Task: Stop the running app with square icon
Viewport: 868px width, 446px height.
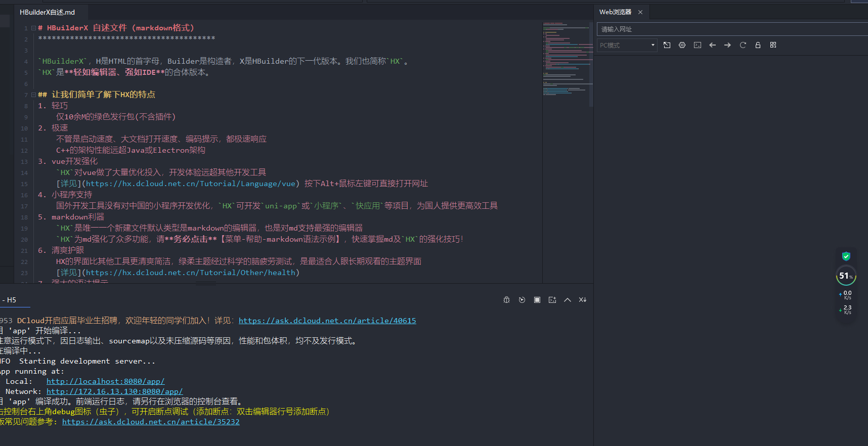Action: [x=537, y=300]
